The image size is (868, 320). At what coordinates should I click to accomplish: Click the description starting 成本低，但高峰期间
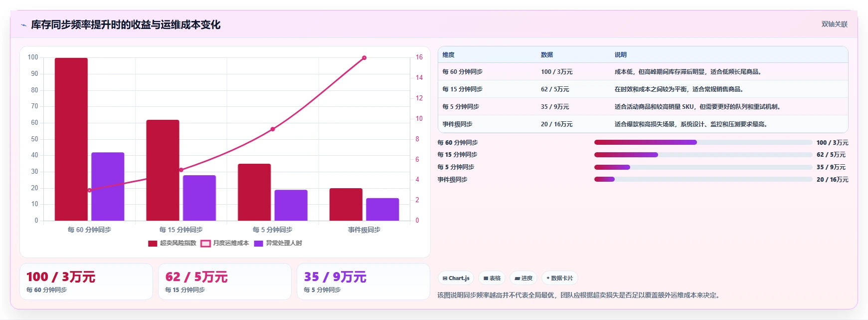(688, 72)
